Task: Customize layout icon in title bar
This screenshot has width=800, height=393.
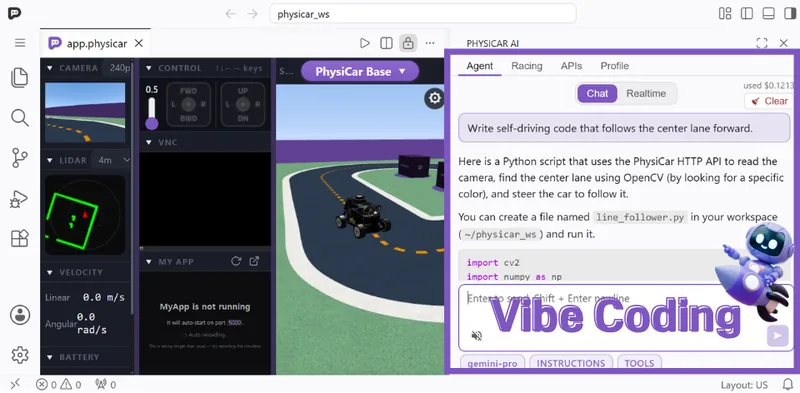Action: [725, 14]
